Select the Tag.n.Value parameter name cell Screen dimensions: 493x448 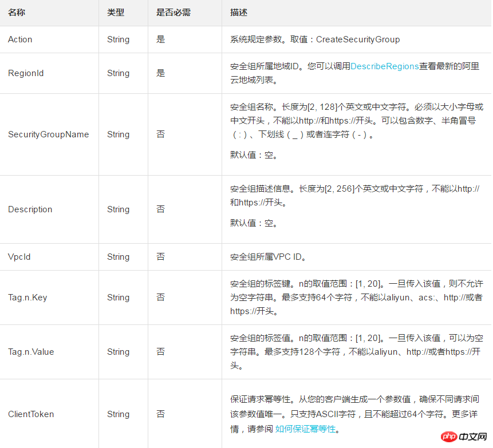[x=31, y=352]
